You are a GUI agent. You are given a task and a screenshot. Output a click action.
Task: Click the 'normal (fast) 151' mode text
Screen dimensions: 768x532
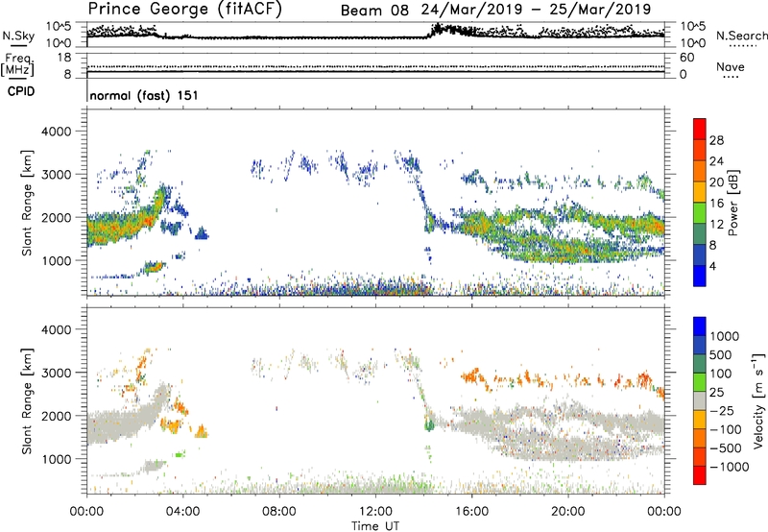point(144,95)
